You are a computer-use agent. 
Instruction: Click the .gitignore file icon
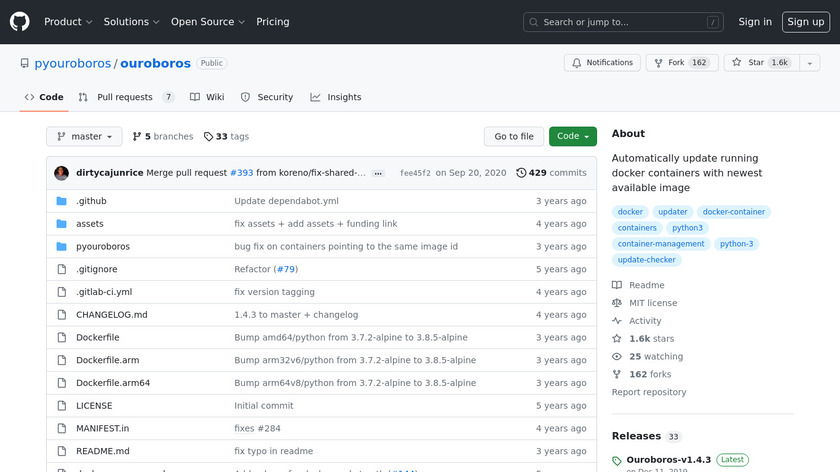(x=62, y=269)
